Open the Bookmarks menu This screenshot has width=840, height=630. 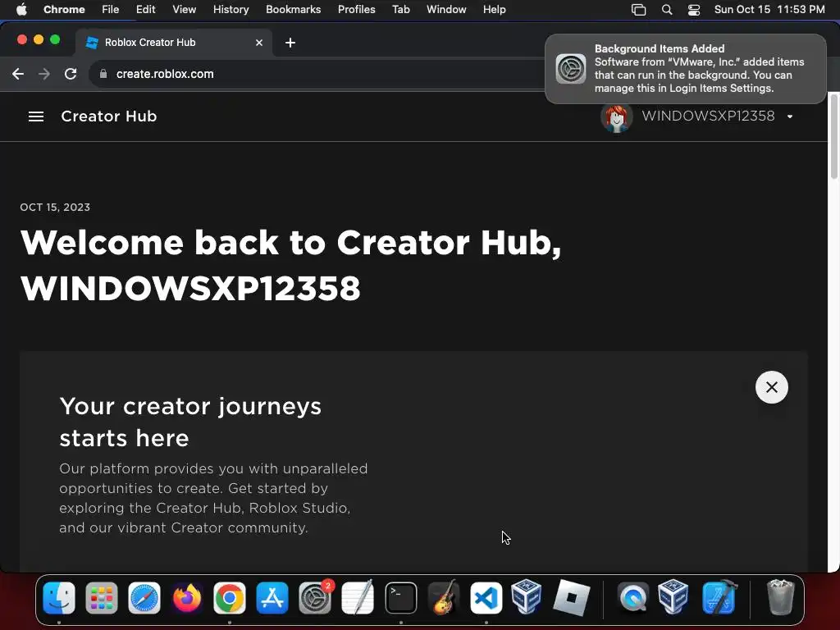click(x=293, y=10)
